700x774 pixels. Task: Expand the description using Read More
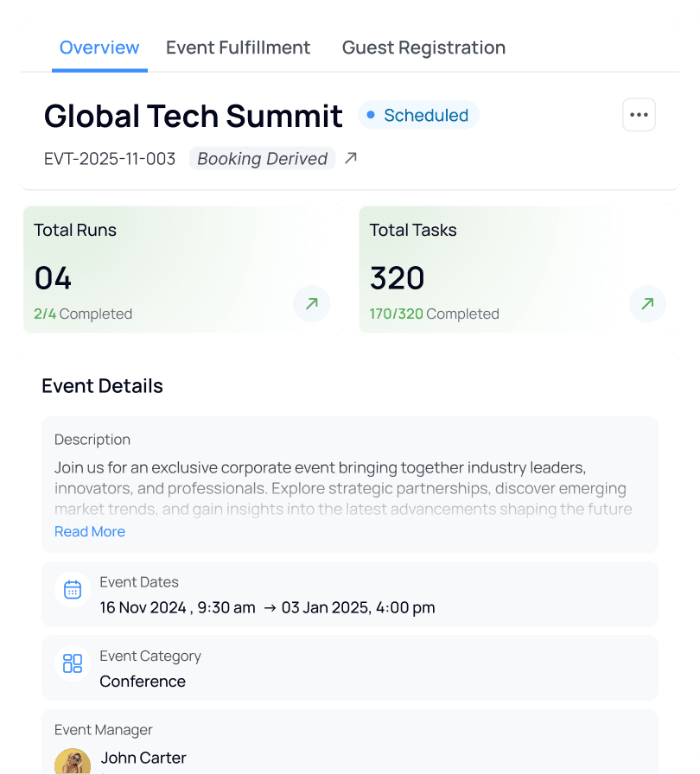pos(89,531)
